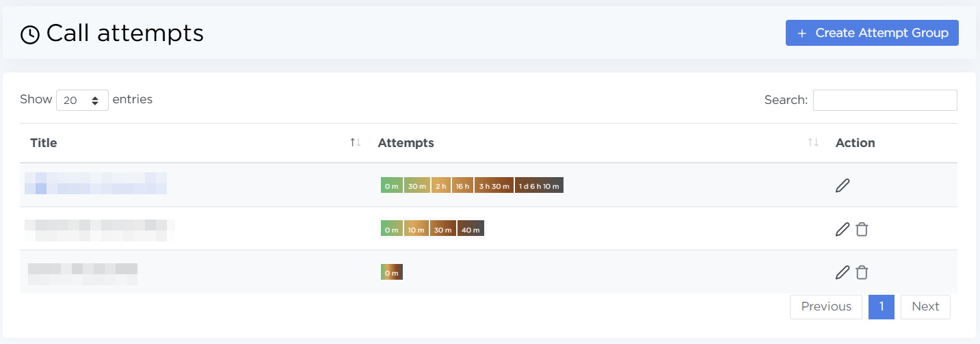Go to the Previous page

[x=826, y=306]
